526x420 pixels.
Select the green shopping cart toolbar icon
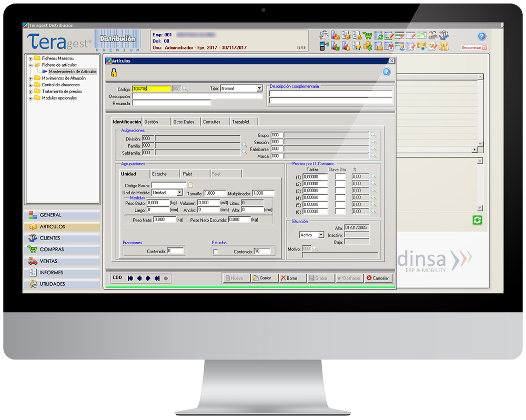(x=368, y=35)
